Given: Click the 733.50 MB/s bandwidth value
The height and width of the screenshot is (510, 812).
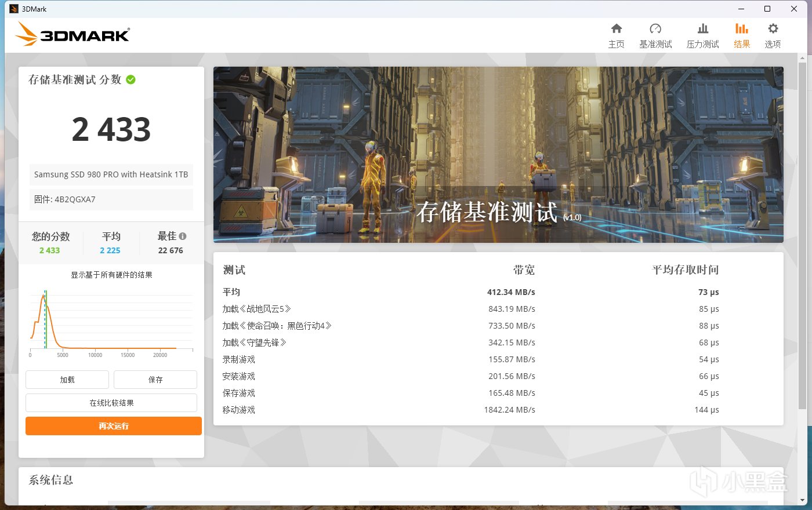Looking at the screenshot, I should (512, 326).
